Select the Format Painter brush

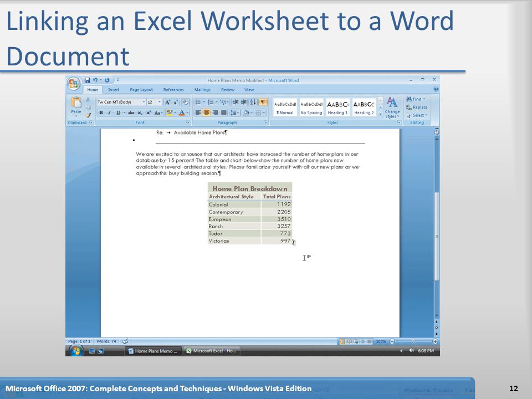coord(88,115)
